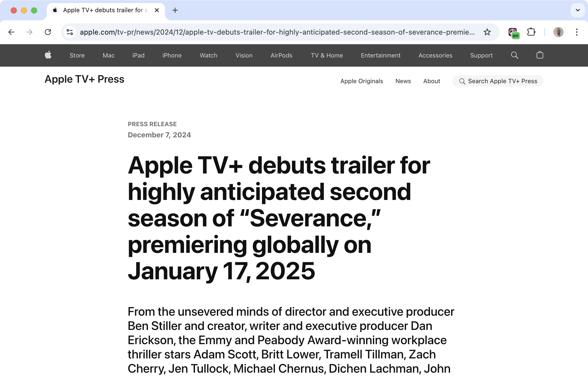Screen dimensions: 588x378
Task: Click the Apple TV+ Press title link
Action: (x=85, y=79)
